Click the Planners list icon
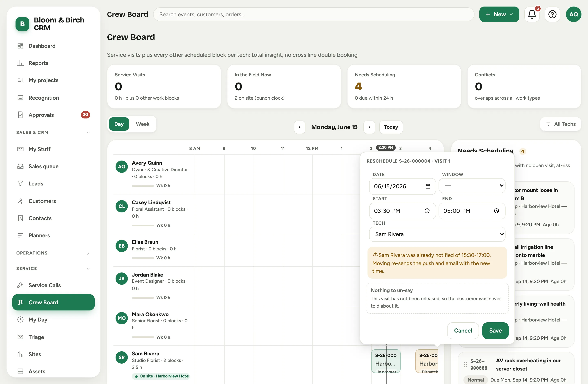 coord(20,235)
